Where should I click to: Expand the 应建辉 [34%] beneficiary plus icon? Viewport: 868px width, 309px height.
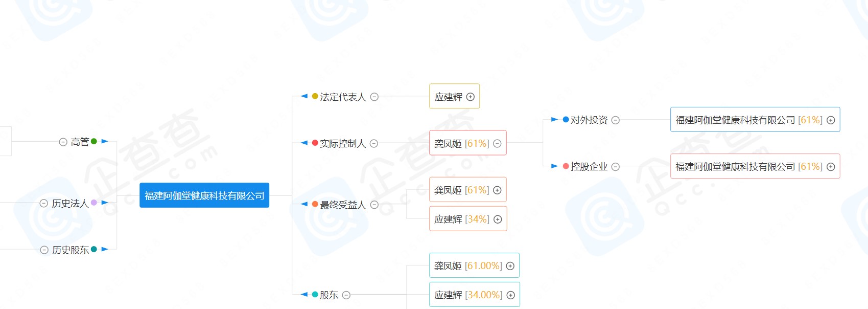point(498,219)
